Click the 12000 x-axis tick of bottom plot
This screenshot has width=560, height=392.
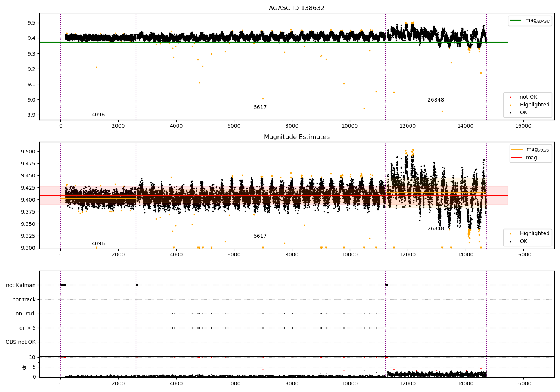click(407, 383)
